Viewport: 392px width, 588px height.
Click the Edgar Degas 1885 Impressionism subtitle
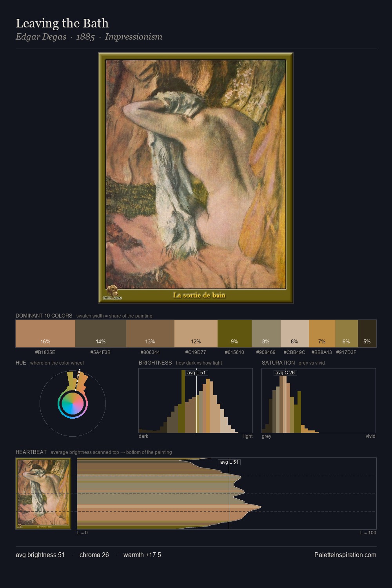[x=89, y=37]
